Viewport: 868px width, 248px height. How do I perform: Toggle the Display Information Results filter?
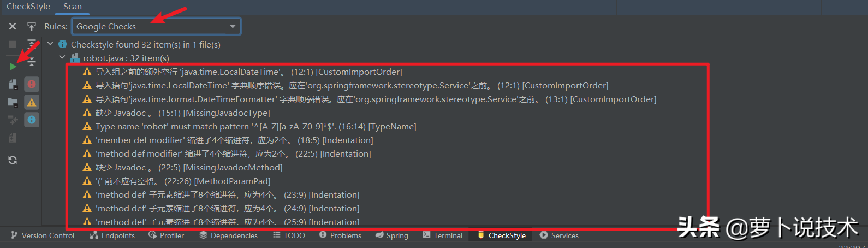tap(32, 120)
